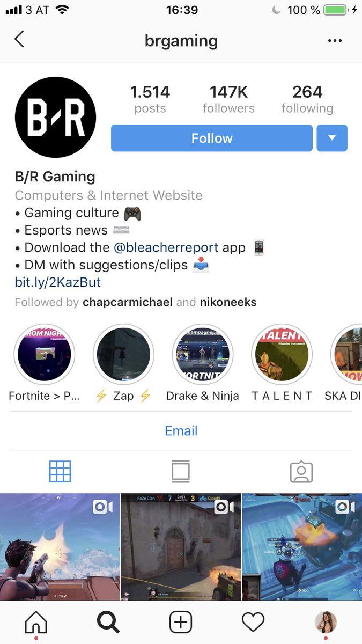Open your profile avatar in bottom bar
Viewport: 362px width, 644px height.
point(326,623)
